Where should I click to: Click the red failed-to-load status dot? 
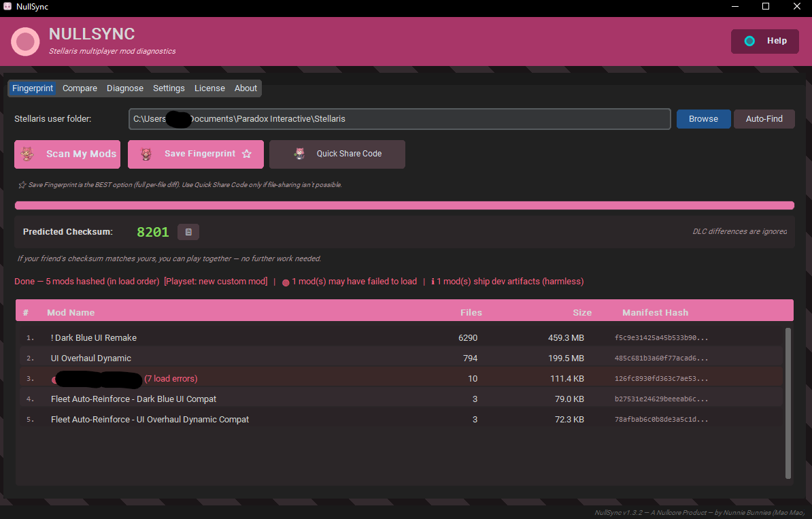coord(286,282)
